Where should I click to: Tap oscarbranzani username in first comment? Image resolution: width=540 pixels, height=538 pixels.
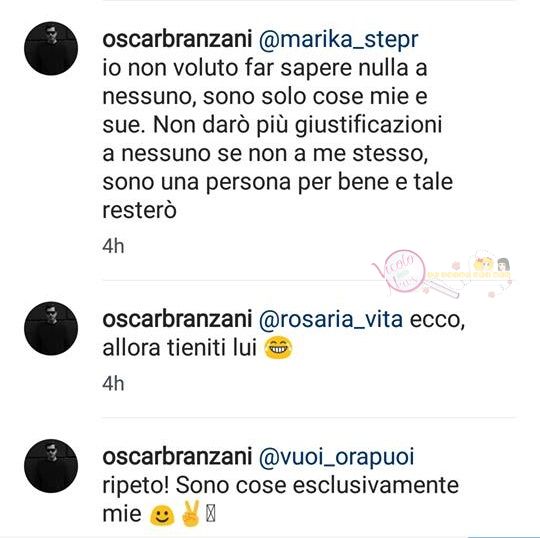pos(177,40)
